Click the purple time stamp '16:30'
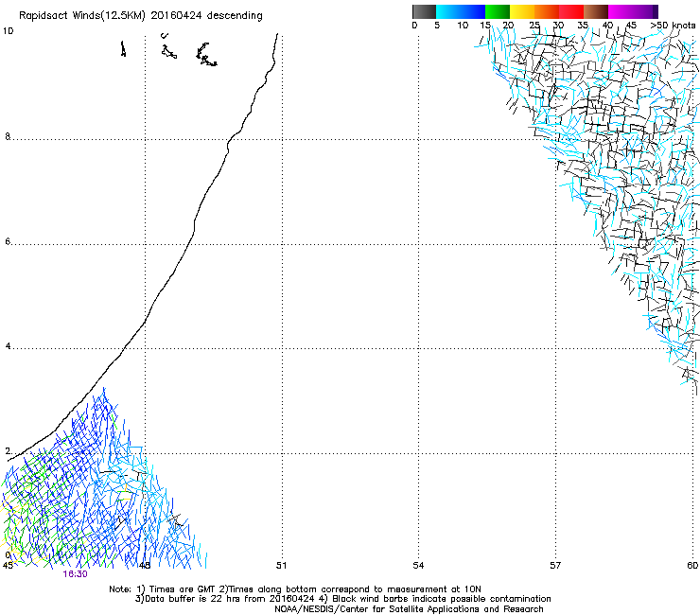The width and height of the screenshot is (700, 615). [x=75, y=574]
